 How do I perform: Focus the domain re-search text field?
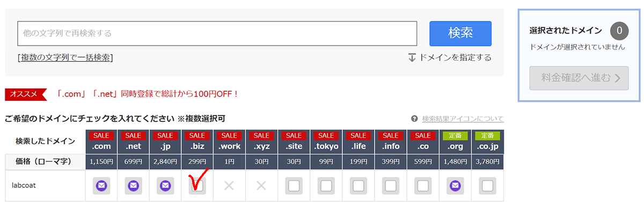point(217,33)
